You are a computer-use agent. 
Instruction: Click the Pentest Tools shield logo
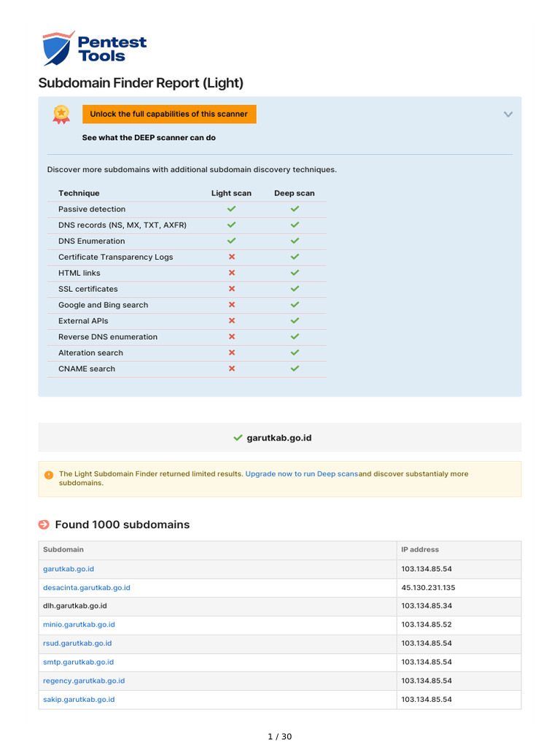click(58, 49)
